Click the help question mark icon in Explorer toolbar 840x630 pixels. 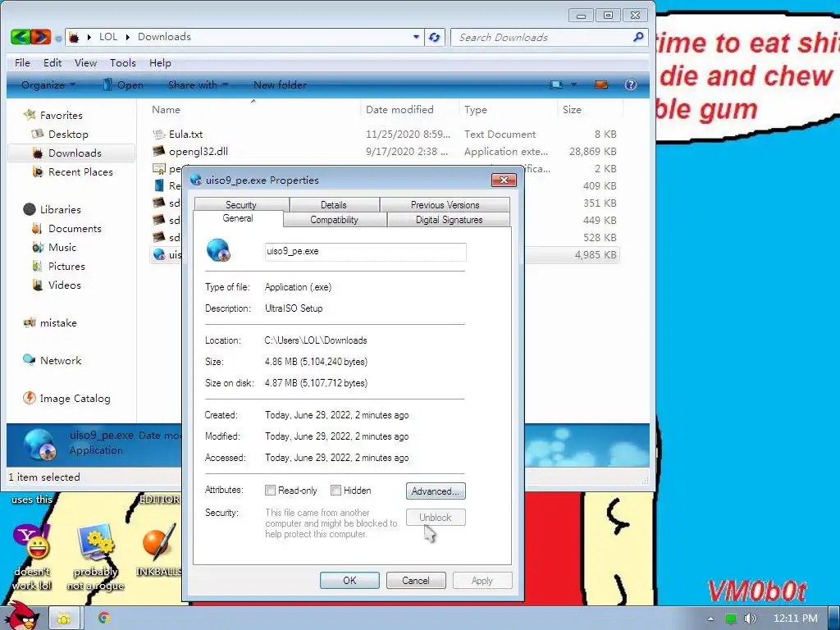tap(631, 84)
